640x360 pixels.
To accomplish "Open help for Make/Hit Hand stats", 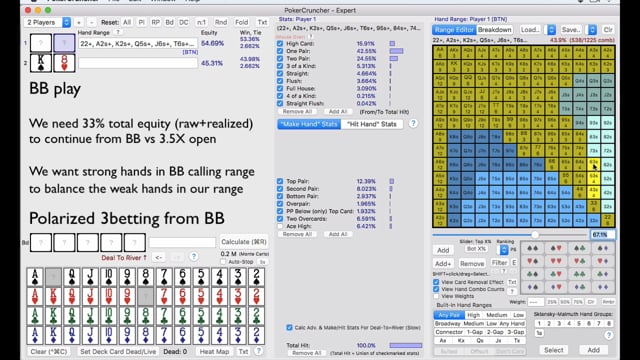I will click(413, 123).
